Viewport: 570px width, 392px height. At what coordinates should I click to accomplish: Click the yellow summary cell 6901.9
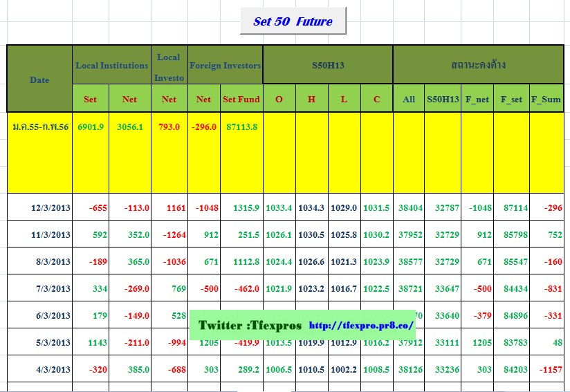coord(91,127)
